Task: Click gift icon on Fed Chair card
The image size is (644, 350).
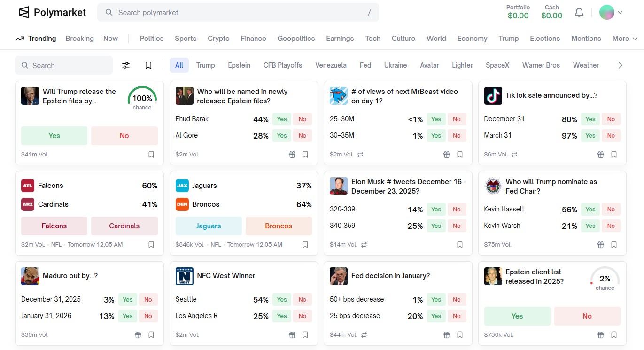Action: (x=601, y=245)
